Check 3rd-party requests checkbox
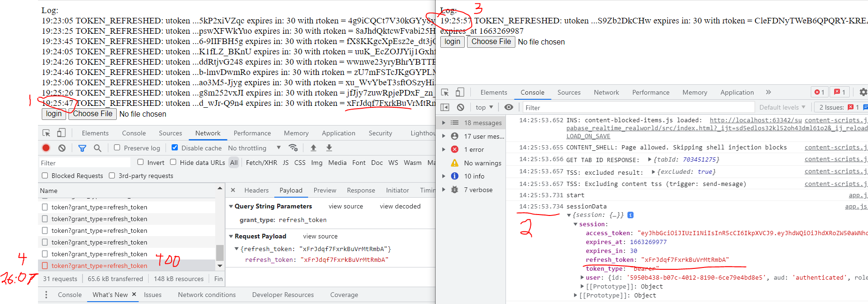Image resolution: width=868 pixels, height=304 pixels. [x=112, y=176]
